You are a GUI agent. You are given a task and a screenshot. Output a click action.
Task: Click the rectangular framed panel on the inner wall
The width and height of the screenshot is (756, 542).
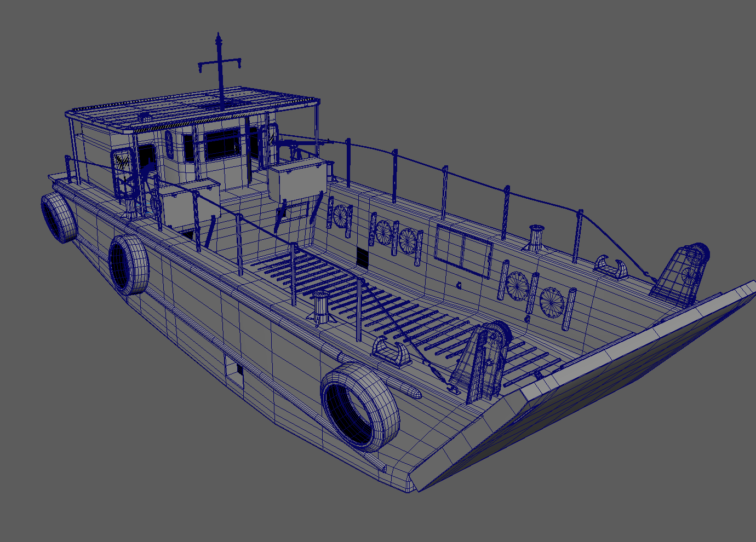[x=463, y=249]
